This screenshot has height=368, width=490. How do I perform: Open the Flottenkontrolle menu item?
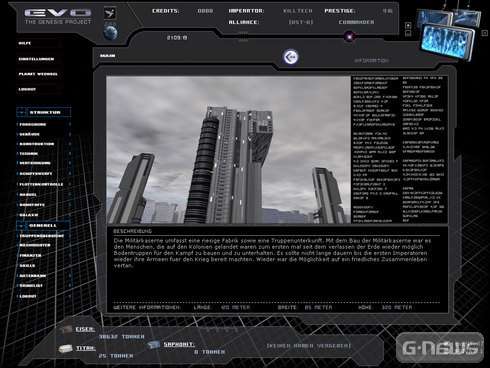pyautogui.click(x=41, y=184)
